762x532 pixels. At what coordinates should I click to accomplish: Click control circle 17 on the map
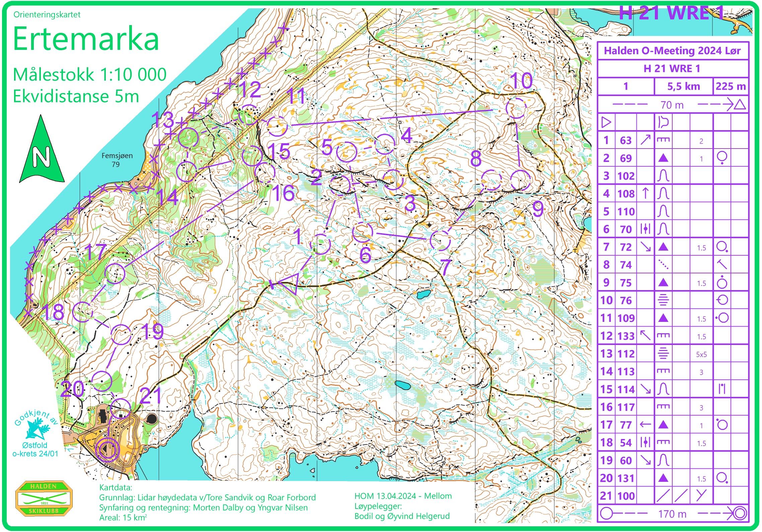point(115,273)
